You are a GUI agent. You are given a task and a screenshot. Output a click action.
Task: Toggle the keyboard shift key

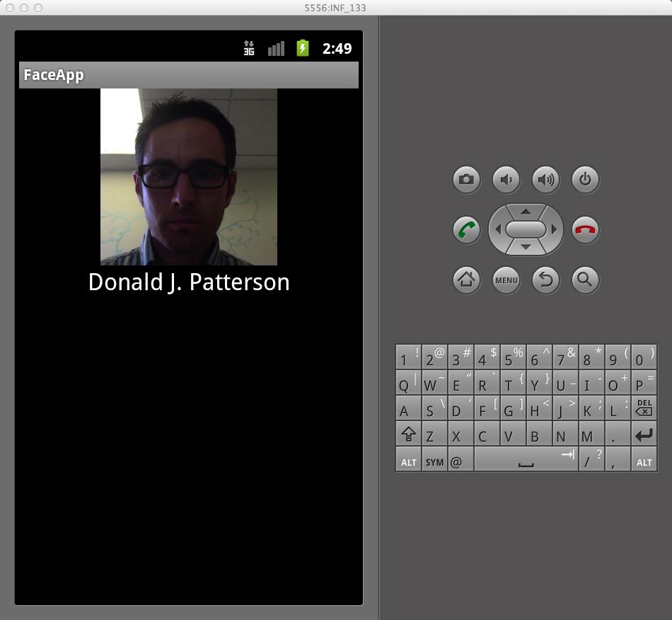click(x=408, y=434)
